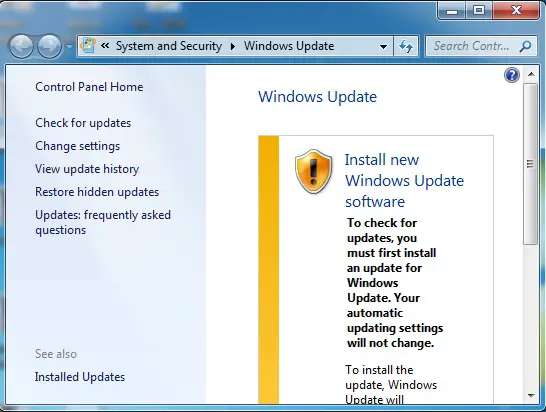Click the vertical scrollbar thumb
The image size is (546, 412).
(531, 164)
